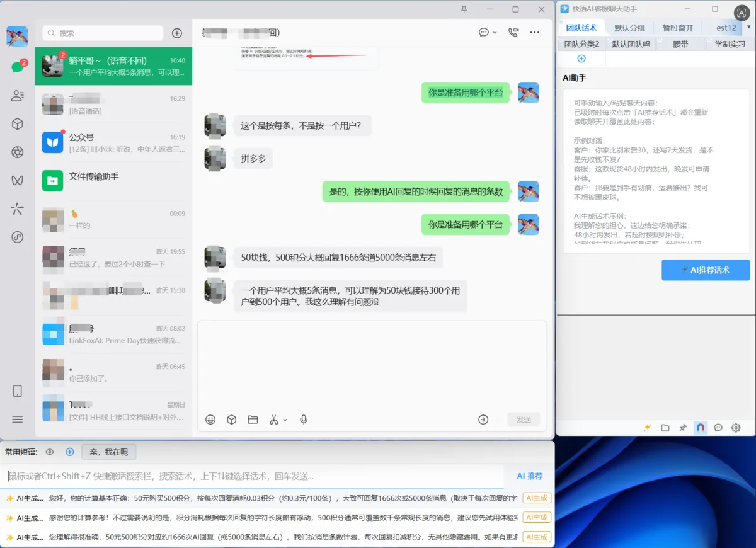This screenshot has width=756, height=548.
Task: Open the settings gear in assistant footer
Action: [736, 428]
